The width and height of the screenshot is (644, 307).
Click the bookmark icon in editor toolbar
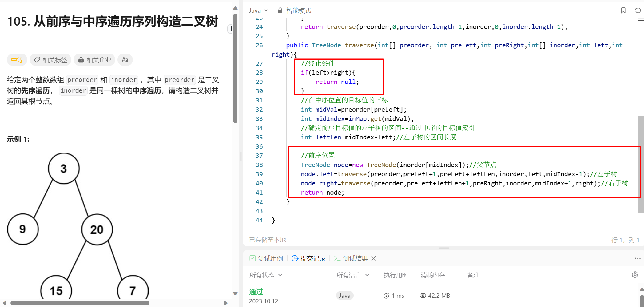click(x=623, y=10)
